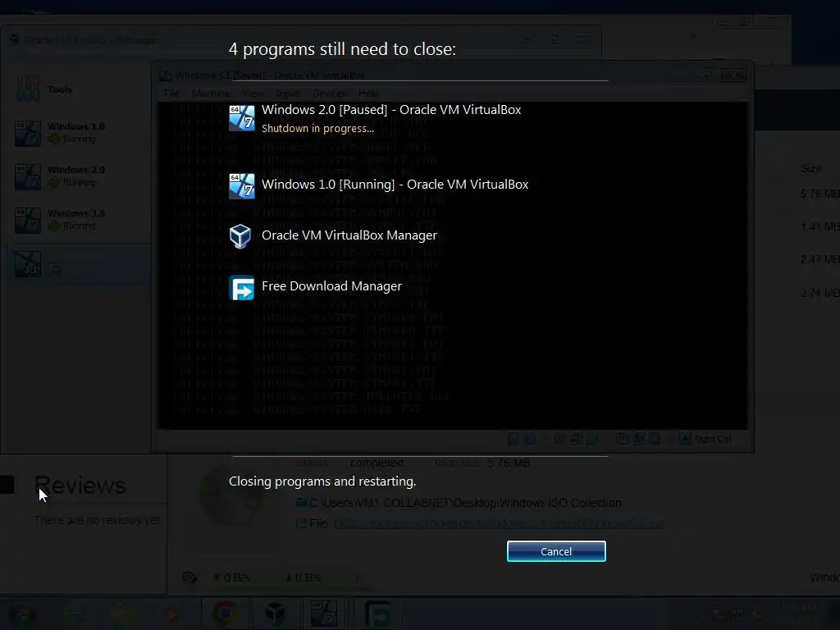Click the Oracle VM VirtualBox Manager cube icon

pyautogui.click(x=240, y=235)
